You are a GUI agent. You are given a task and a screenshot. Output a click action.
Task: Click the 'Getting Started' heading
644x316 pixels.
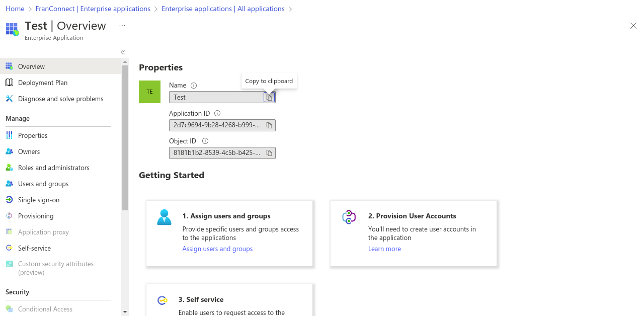172,175
